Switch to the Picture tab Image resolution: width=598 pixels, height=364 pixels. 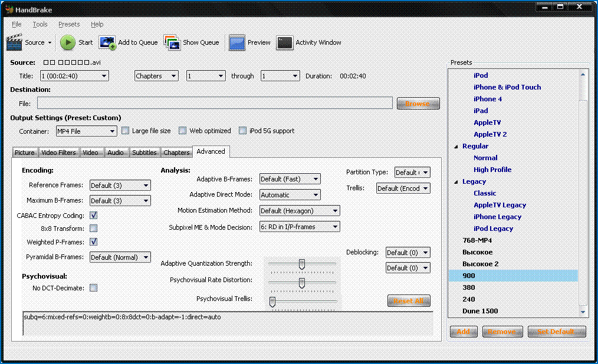pos(25,153)
